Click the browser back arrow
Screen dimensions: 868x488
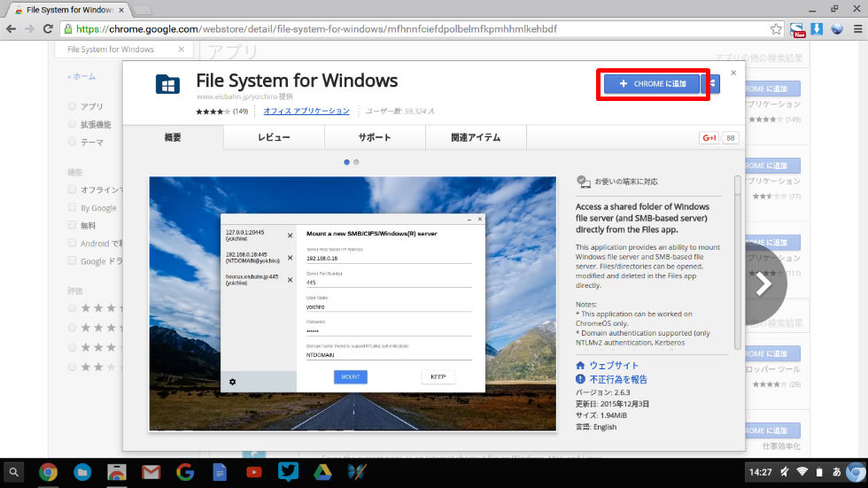point(11,28)
